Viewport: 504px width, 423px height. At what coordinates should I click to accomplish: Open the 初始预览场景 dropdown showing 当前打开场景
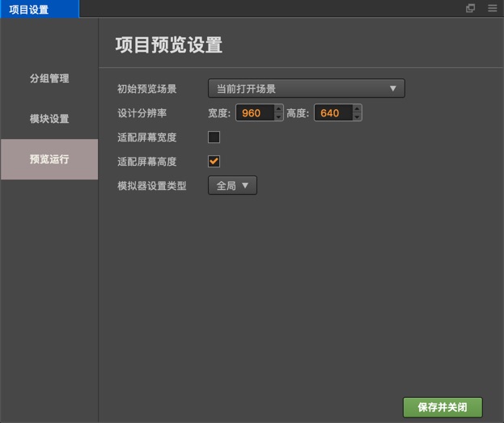tap(306, 89)
